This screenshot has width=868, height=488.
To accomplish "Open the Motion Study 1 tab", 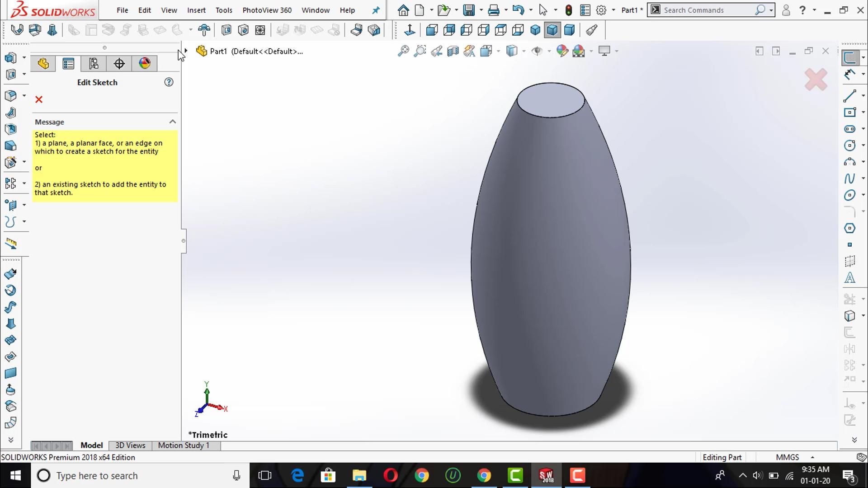I will pyautogui.click(x=184, y=446).
